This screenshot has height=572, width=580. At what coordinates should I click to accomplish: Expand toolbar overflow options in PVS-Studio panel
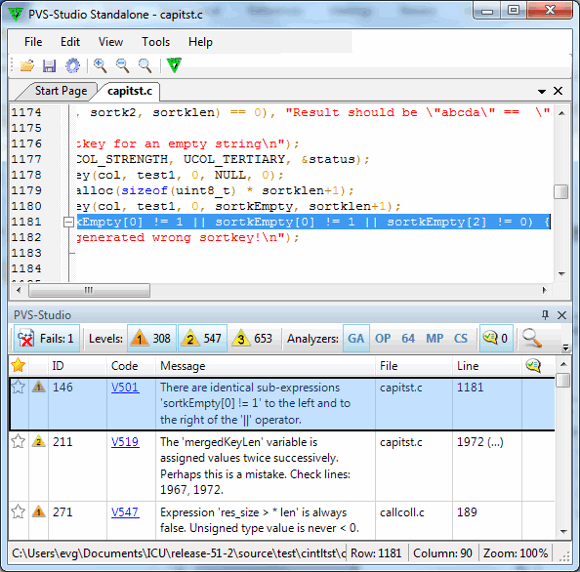(565, 347)
